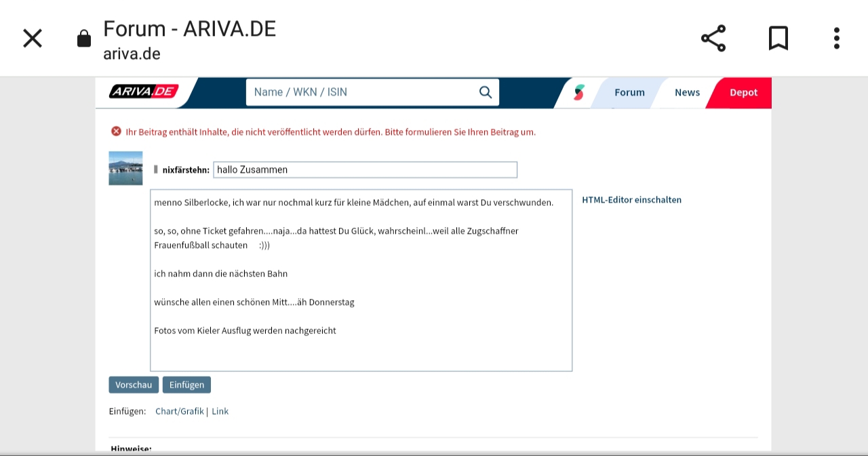This screenshot has width=868, height=456.
Task: Switch to the News tab
Action: [x=687, y=93]
